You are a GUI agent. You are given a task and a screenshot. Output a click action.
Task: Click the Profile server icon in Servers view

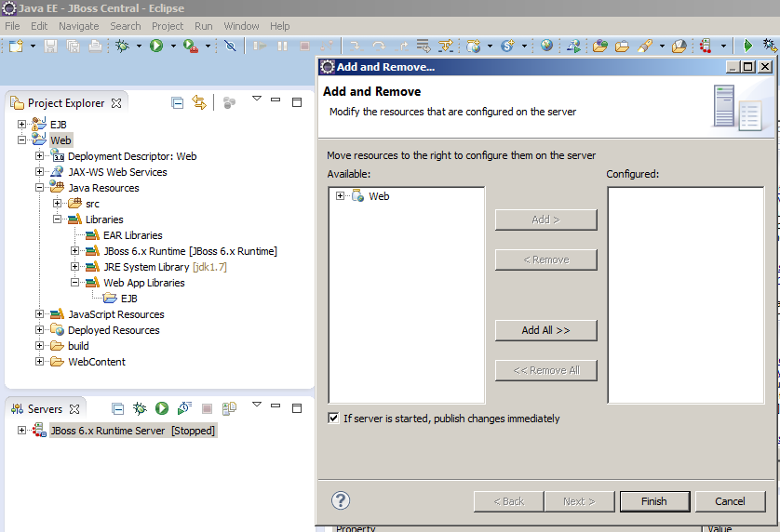point(184,408)
